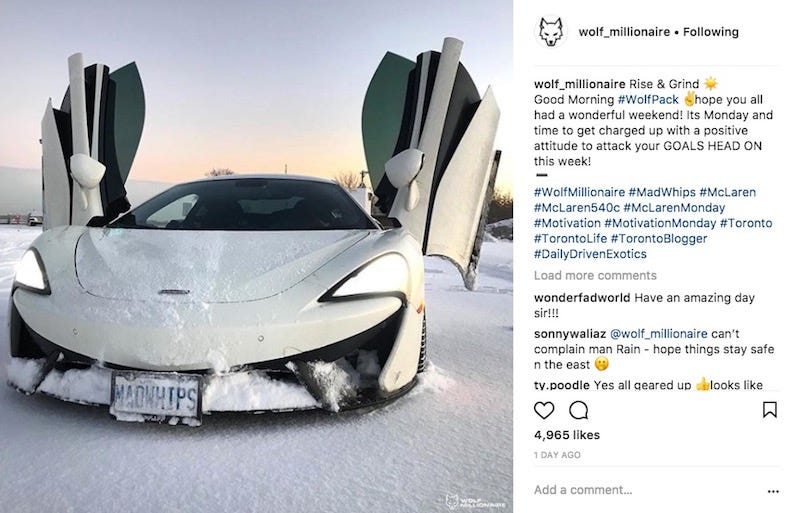Open wolf_millionaire profile picture avatar
Screen dimensions: 800x513
(551, 32)
